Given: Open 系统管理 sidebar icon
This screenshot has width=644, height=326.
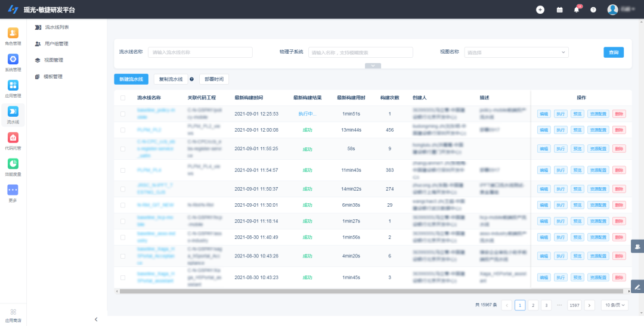Looking at the screenshot, I should point(13,63).
